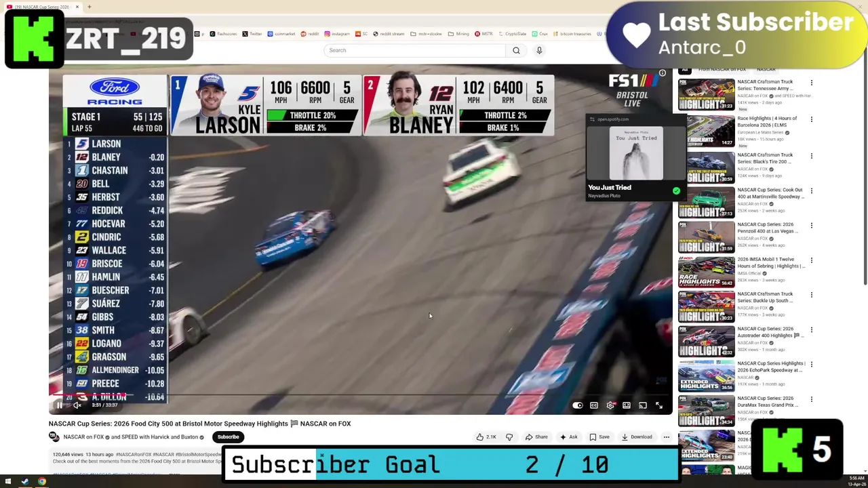Open Chrome from the Windows taskbar

click(x=42, y=482)
